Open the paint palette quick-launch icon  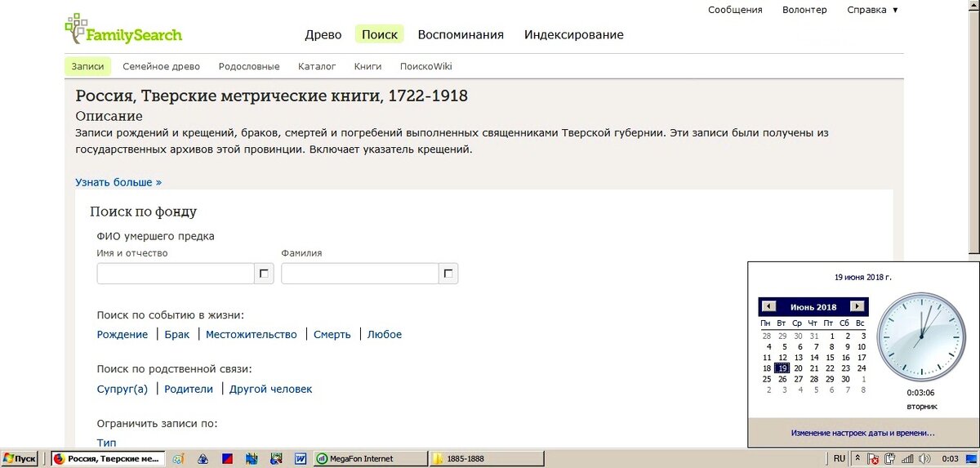coord(179,459)
